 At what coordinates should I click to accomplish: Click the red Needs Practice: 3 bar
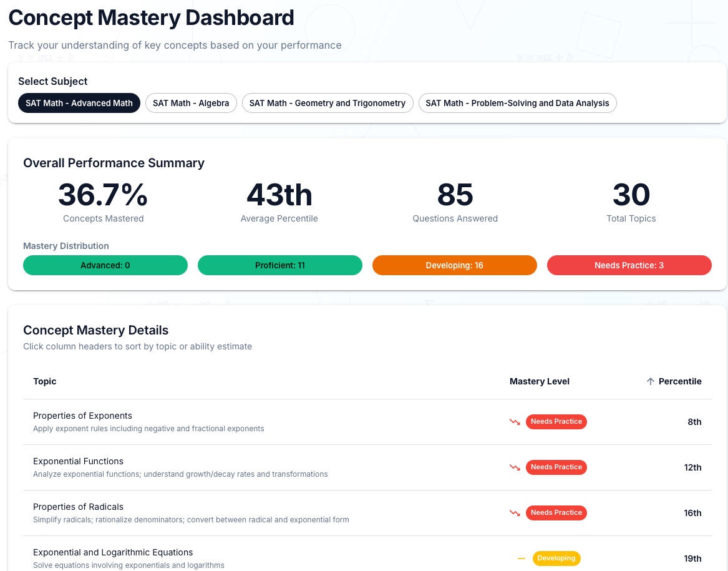click(629, 265)
